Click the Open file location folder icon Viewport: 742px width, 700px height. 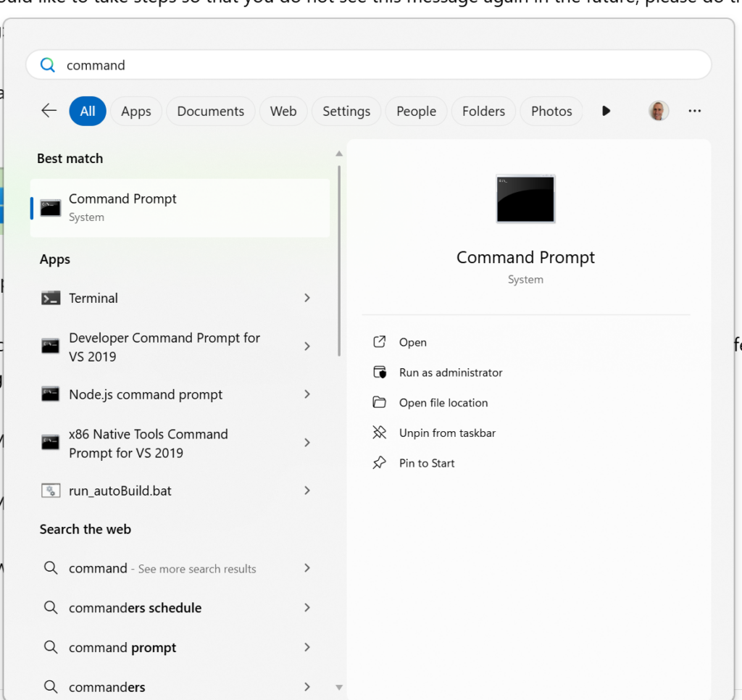click(x=380, y=402)
